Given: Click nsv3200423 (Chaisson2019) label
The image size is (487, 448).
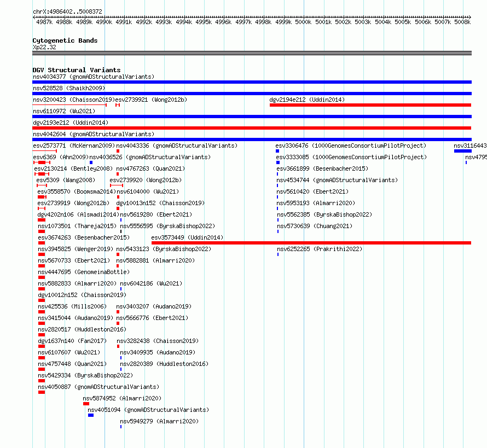Looking at the screenshot, I should coord(74,100).
